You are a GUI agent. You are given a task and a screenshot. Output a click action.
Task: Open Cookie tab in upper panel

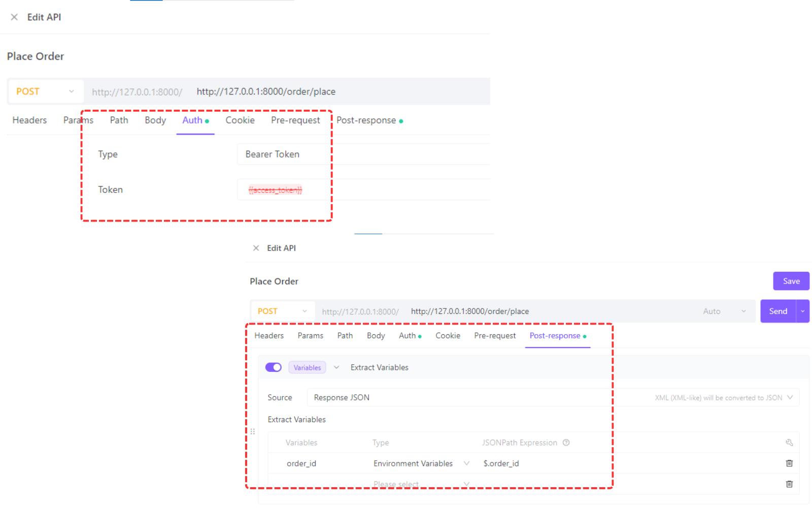pyautogui.click(x=240, y=120)
